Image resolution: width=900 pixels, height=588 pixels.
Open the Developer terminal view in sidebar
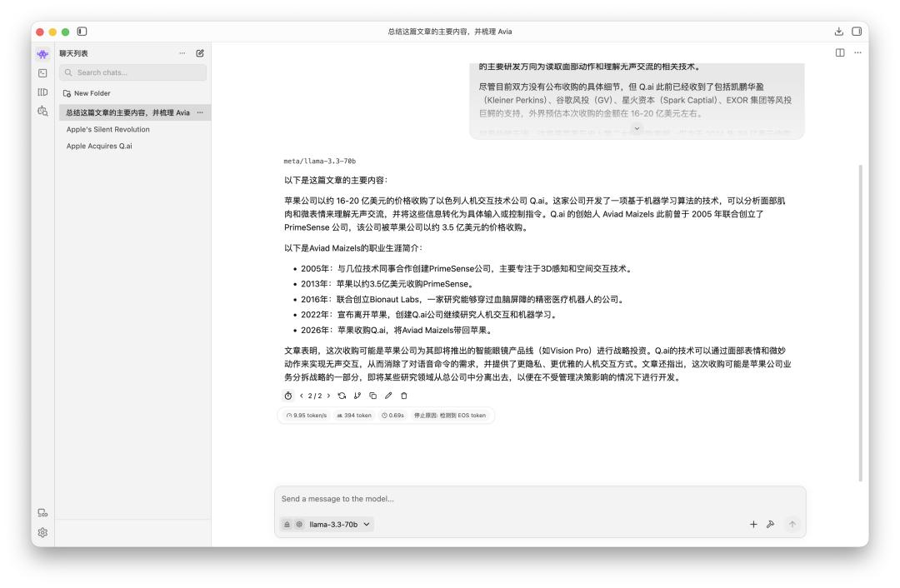[x=42, y=72]
